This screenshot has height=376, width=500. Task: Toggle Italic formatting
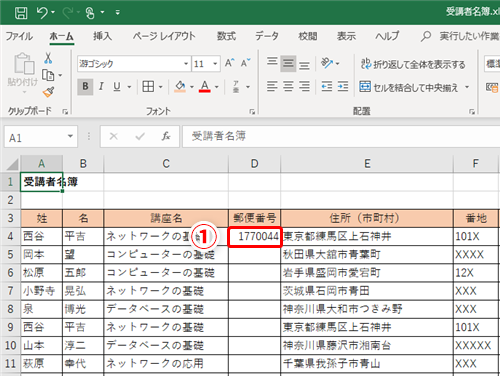click(x=101, y=87)
